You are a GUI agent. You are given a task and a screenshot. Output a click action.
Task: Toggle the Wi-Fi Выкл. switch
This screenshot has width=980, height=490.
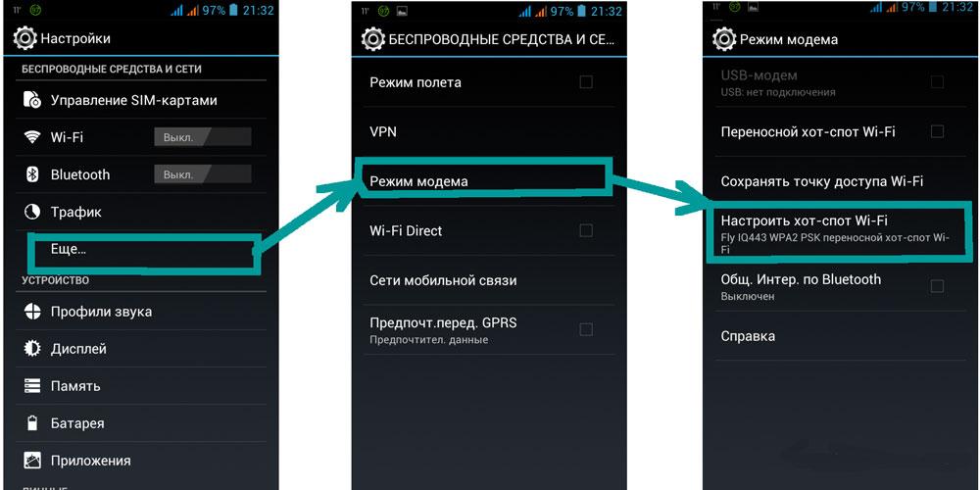point(203,137)
